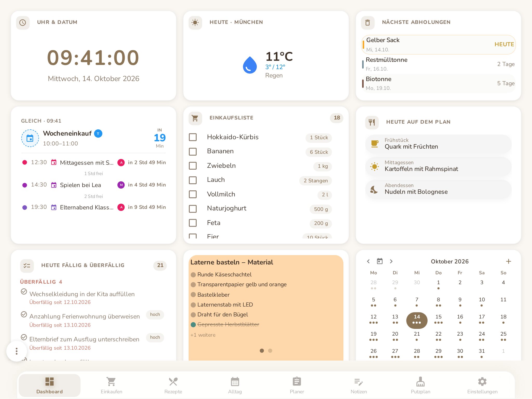Open the Putzplan broom icon
Image resolution: width=532 pixels, height=399 pixels.
click(421, 382)
